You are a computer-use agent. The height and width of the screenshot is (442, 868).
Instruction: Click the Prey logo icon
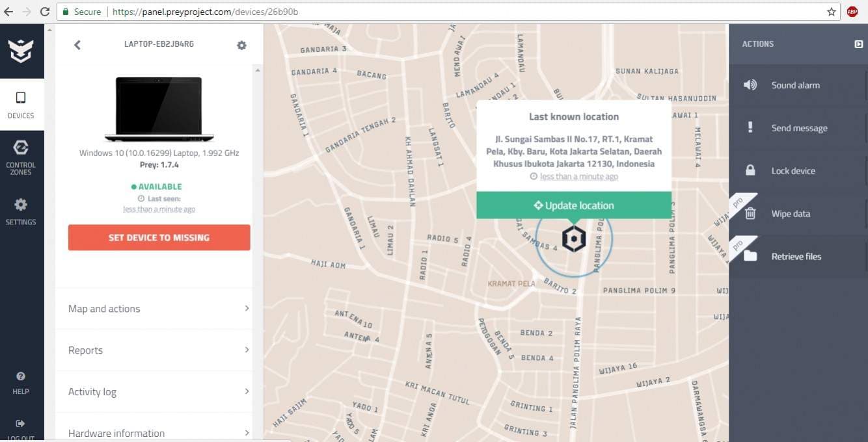click(x=21, y=51)
